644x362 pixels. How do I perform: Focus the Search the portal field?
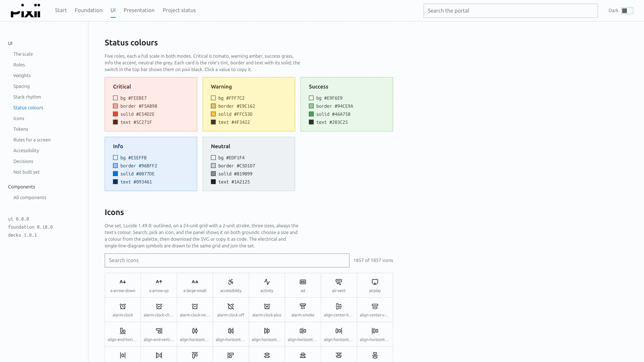[x=511, y=11]
